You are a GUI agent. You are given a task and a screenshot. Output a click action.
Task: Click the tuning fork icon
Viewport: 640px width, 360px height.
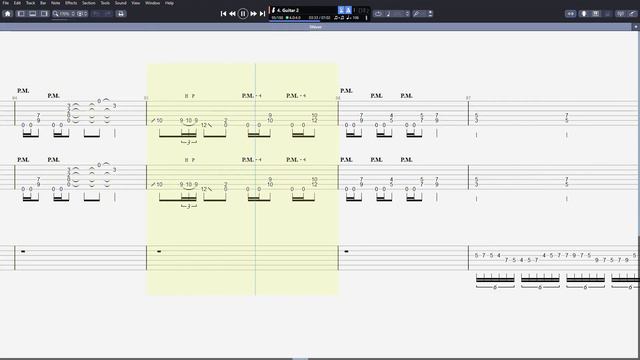[x=416, y=13]
